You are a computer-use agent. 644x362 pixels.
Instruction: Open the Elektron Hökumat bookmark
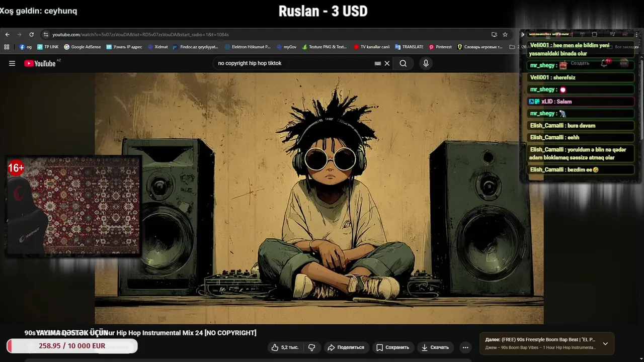(248, 47)
